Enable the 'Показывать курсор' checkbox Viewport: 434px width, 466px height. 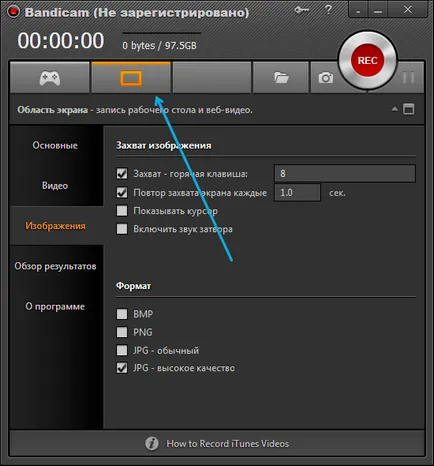(x=122, y=211)
